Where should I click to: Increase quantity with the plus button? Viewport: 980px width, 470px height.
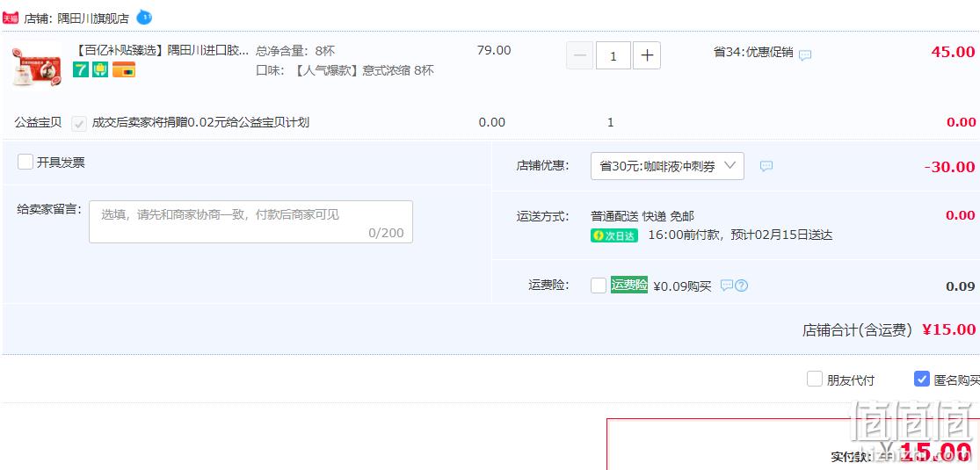(x=647, y=55)
